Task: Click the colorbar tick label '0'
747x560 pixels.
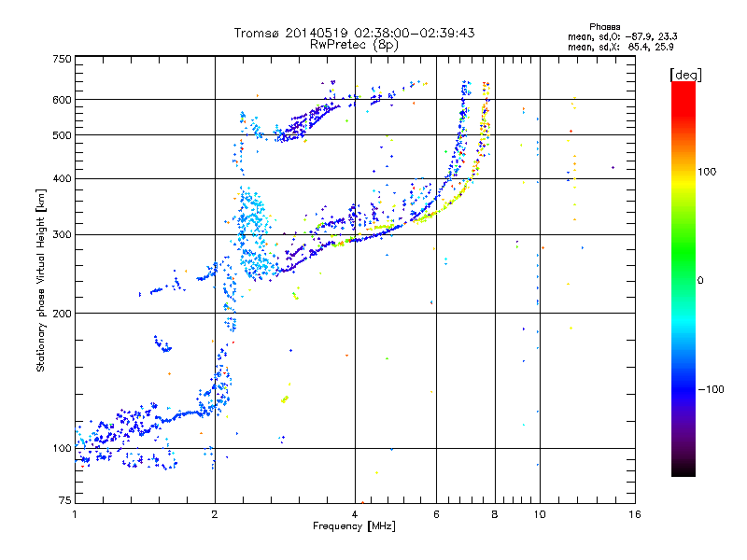Action: click(x=700, y=280)
